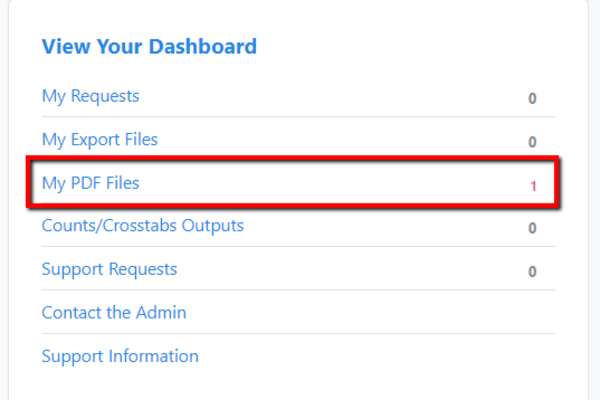Click the Support Requests count badge
The height and width of the screenshot is (400, 600).
[x=532, y=272]
